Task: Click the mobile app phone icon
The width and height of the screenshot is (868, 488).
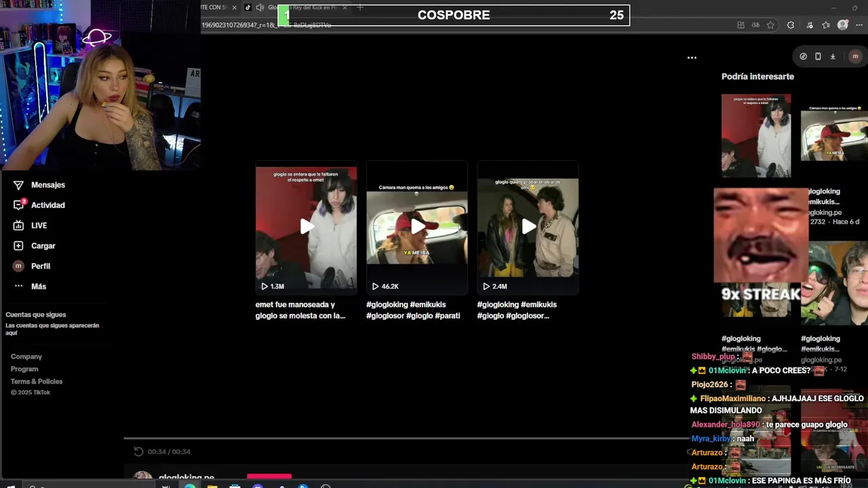Action: (x=818, y=56)
